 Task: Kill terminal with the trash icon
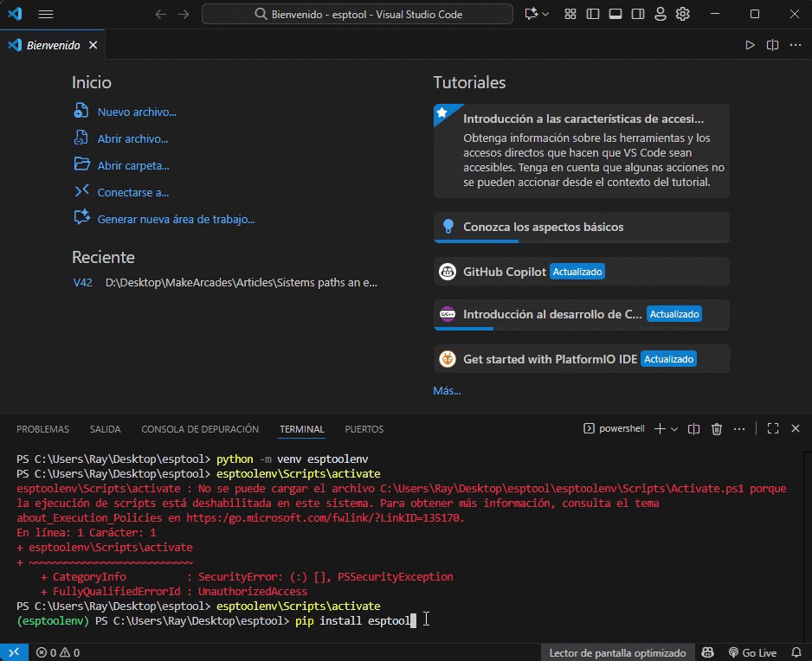717,428
